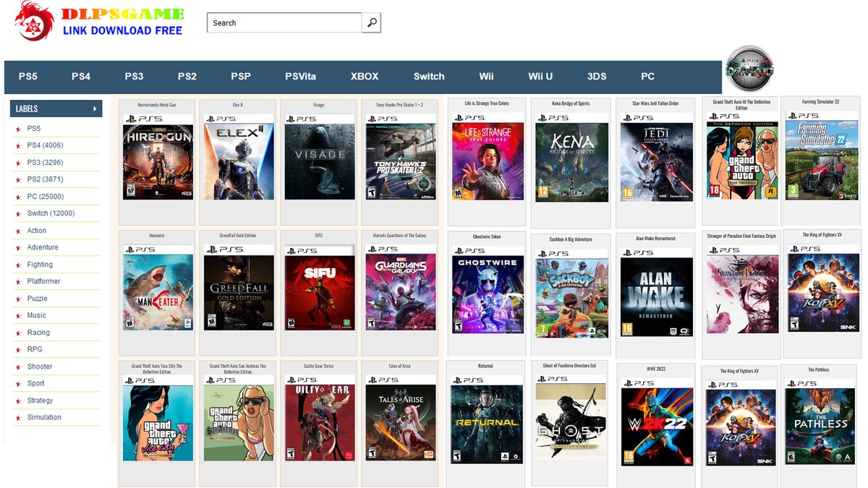Choose the Fighting label

click(40, 265)
